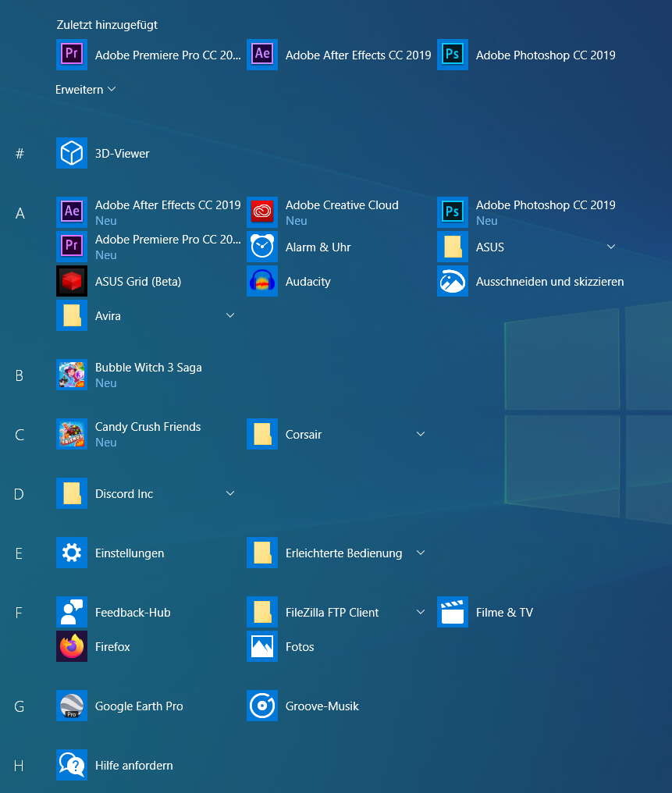This screenshot has height=793, width=672.
Task: Open Ausschneiden und skizzieren icon
Action: [453, 281]
